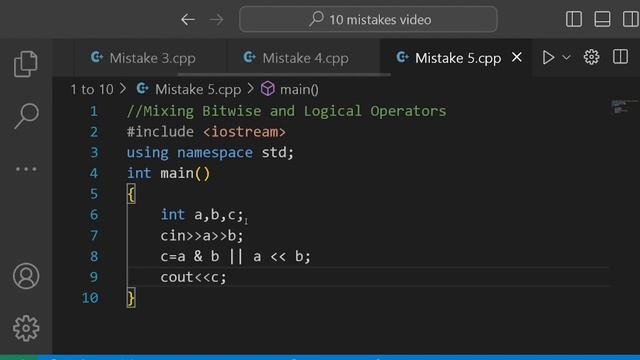Image resolution: width=640 pixels, height=360 pixels.
Task: Toggle the bottom panel layout icon
Action: [602, 19]
